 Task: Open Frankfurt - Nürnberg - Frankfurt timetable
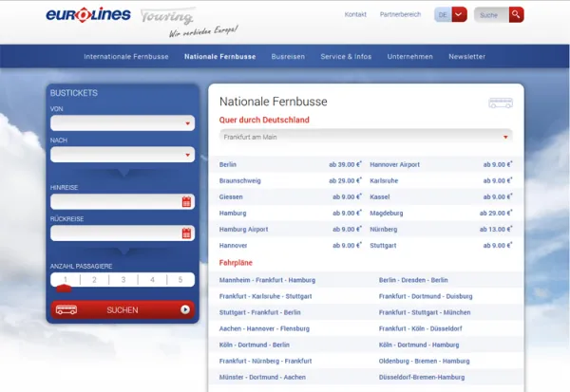(265, 361)
